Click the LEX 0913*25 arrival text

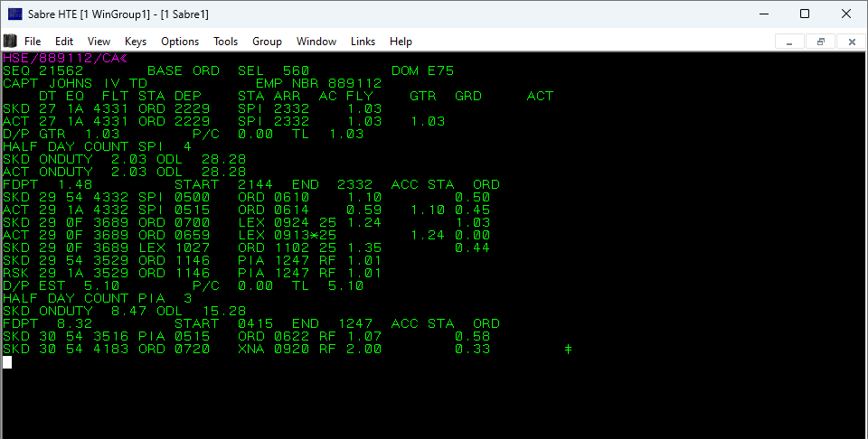tap(287, 236)
